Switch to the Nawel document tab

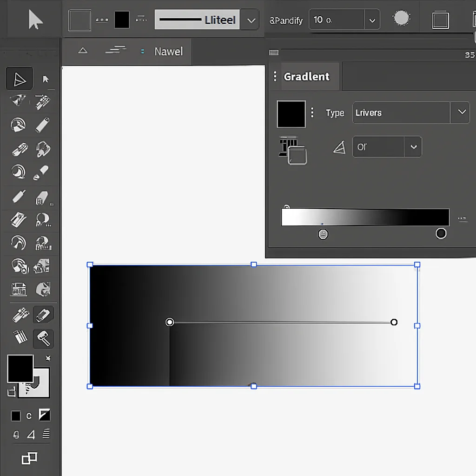[168, 51]
